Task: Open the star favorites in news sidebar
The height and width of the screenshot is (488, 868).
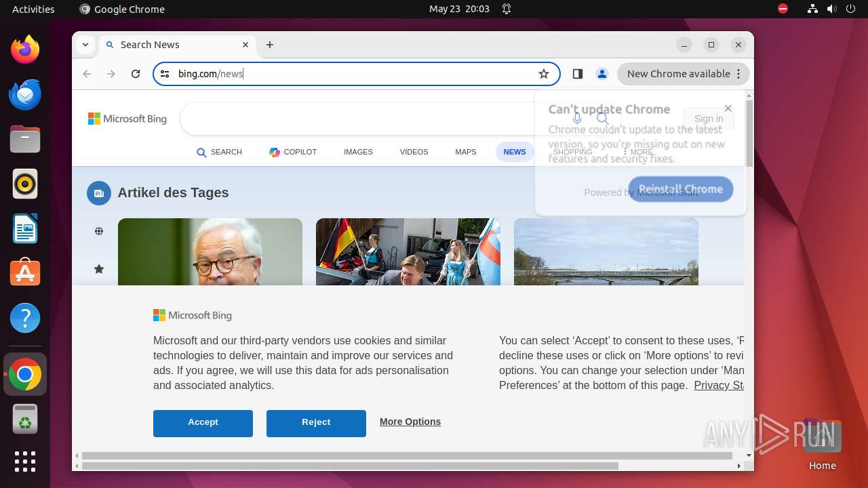Action: pyautogui.click(x=99, y=269)
